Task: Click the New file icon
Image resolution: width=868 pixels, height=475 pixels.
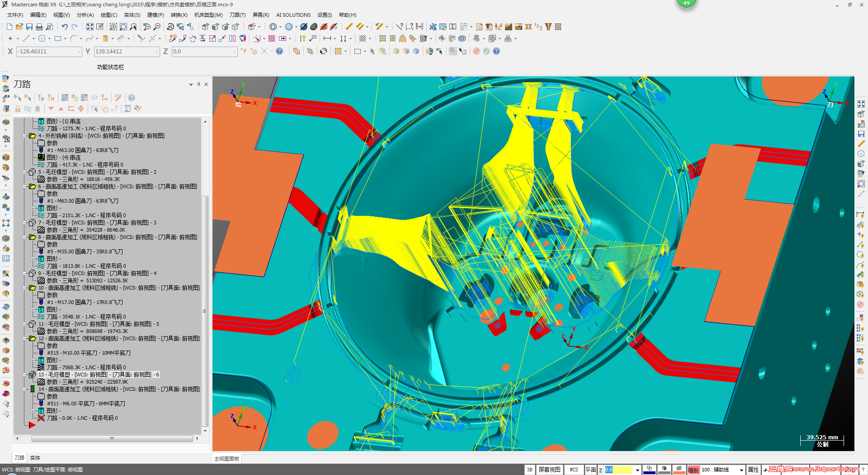Action: (x=9, y=27)
